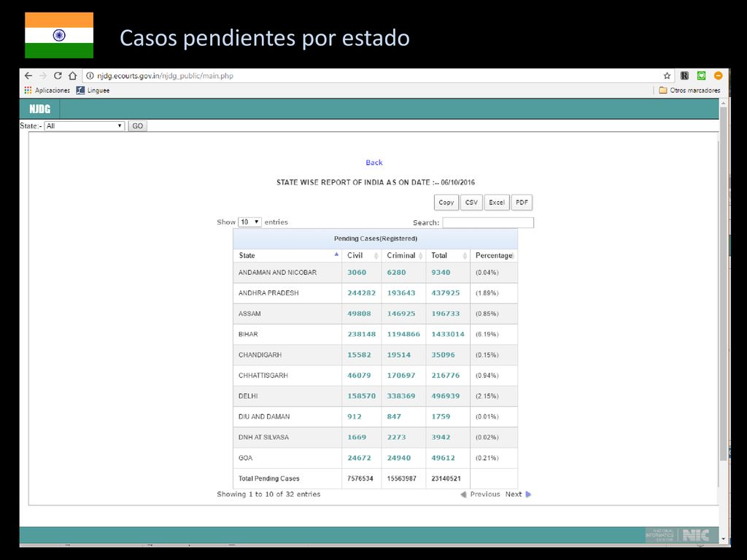This screenshot has width=747, height=560.
Task: Open the Show entries count dropdown
Action: 249,222
